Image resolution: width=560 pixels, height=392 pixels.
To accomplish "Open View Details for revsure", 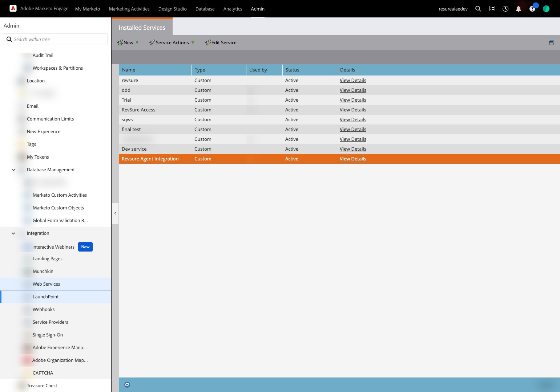I will click(x=353, y=80).
